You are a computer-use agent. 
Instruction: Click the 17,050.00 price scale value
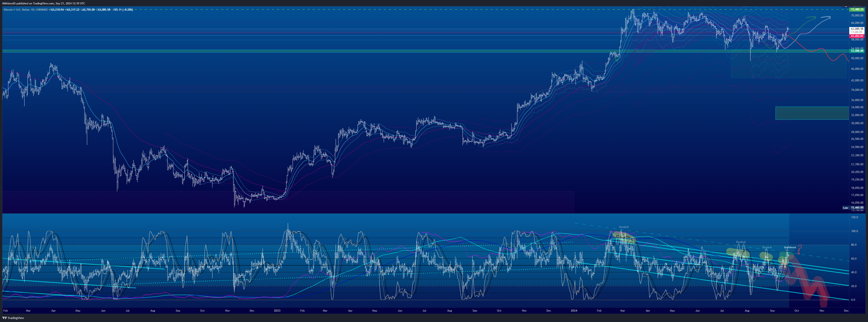click(x=857, y=195)
